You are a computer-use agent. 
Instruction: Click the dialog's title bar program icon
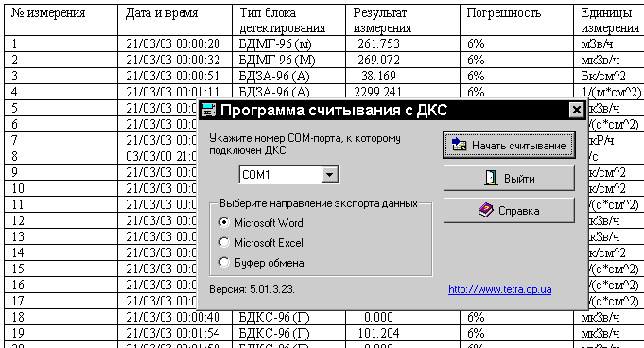coord(209,110)
